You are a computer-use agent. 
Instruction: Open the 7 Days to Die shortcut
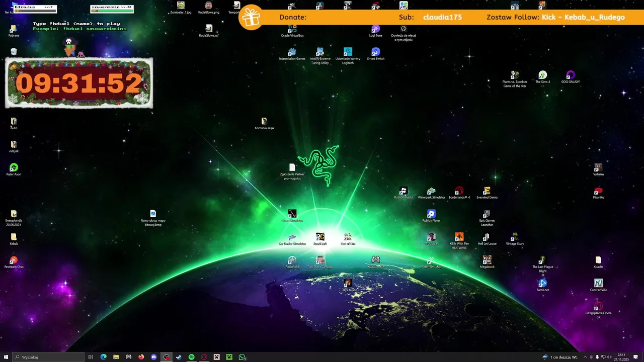(x=348, y=285)
